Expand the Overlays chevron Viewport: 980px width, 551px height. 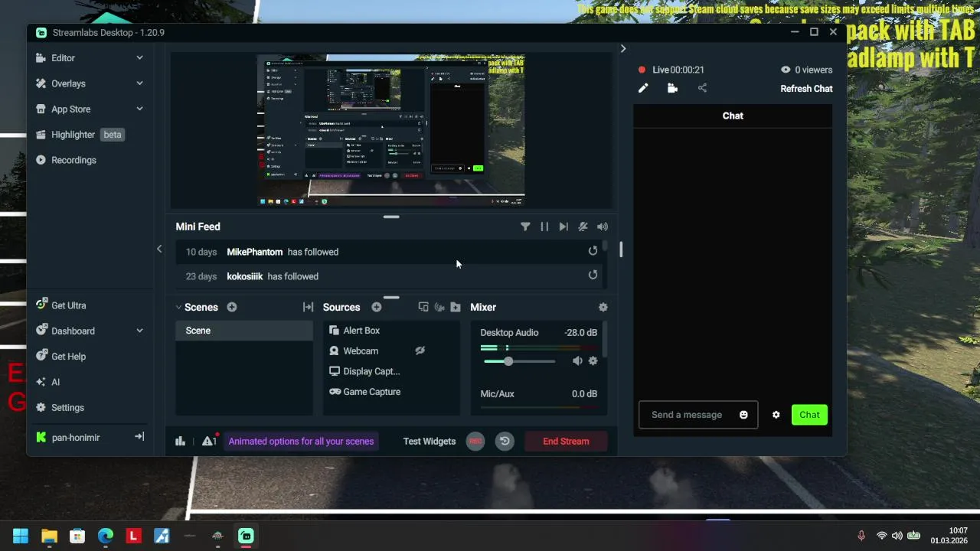pos(139,83)
